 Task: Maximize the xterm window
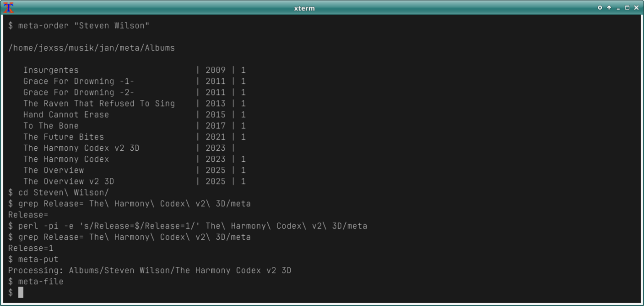627,8
